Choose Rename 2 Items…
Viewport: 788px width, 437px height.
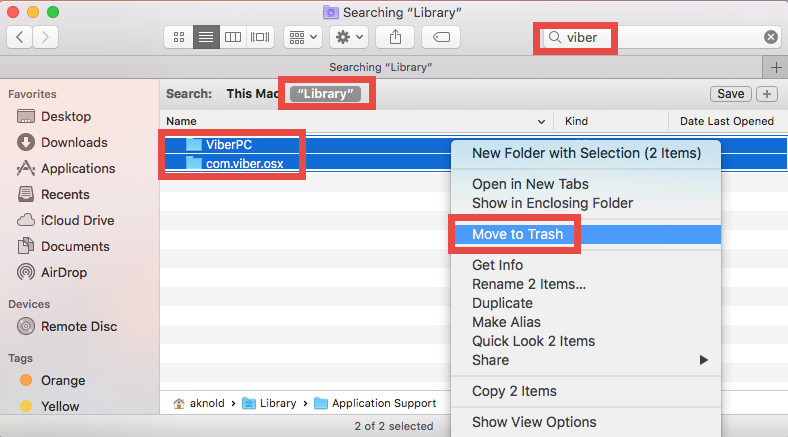[x=586, y=284]
